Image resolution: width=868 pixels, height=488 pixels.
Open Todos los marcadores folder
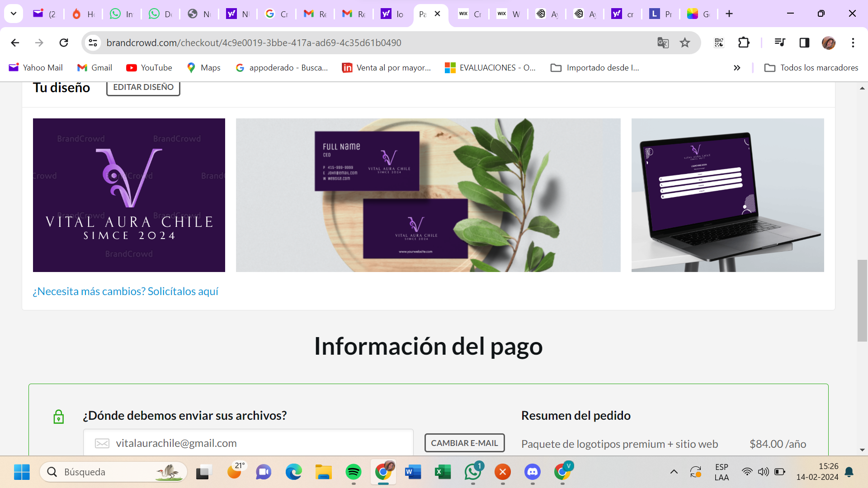tap(811, 68)
